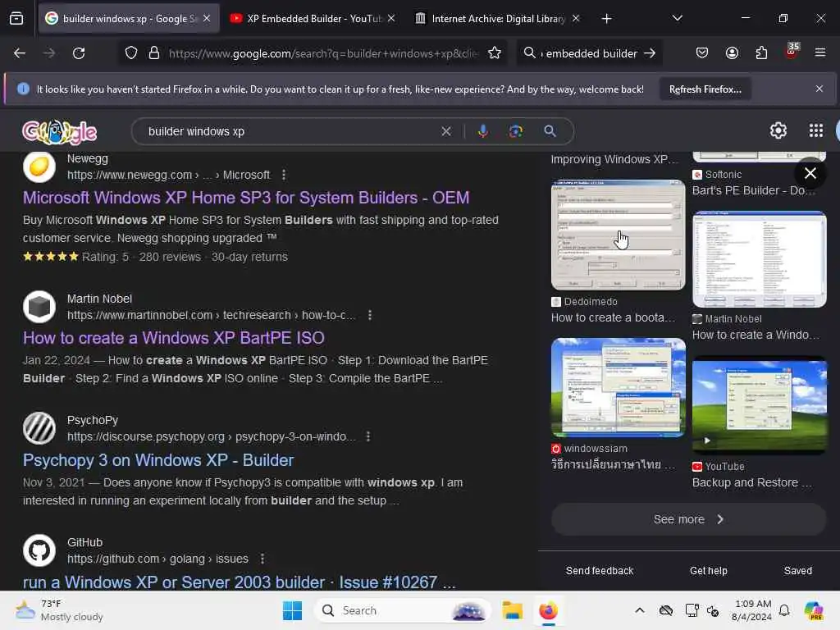Click Get help link

coord(708,571)
